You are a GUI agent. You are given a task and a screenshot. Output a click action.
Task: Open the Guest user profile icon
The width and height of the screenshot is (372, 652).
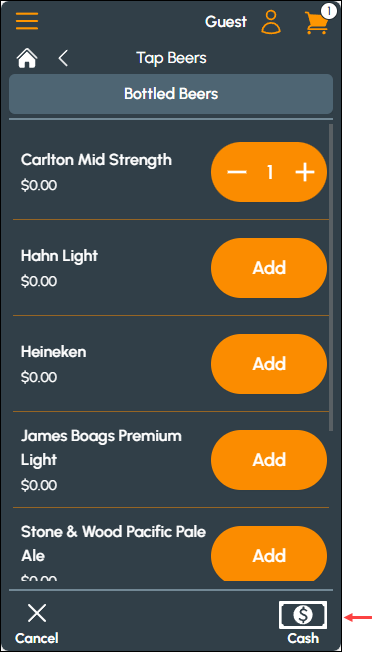pos(271,22)
